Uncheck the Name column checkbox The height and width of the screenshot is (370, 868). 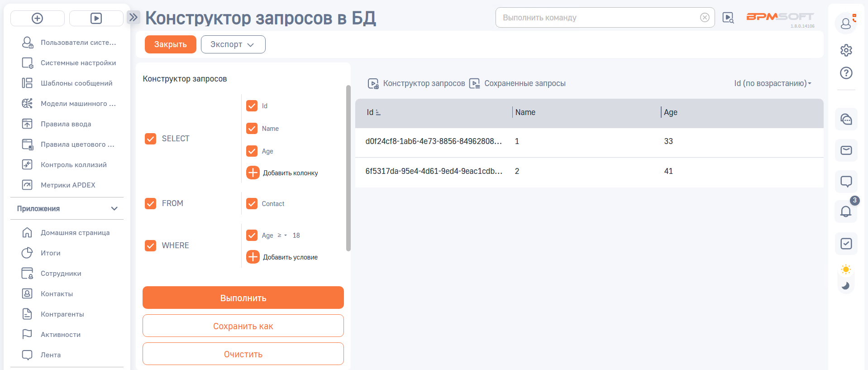[252, 129]
